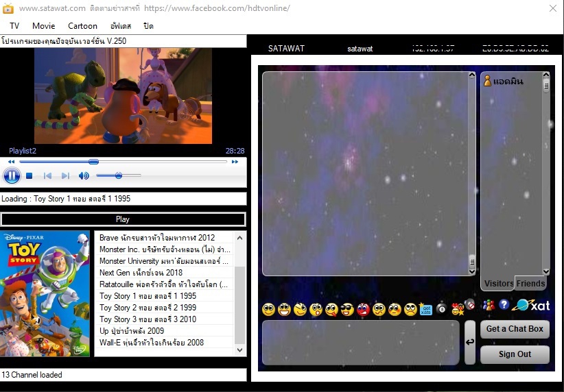
Task: Click the black Play button bar
Action: tap(123, 219)
